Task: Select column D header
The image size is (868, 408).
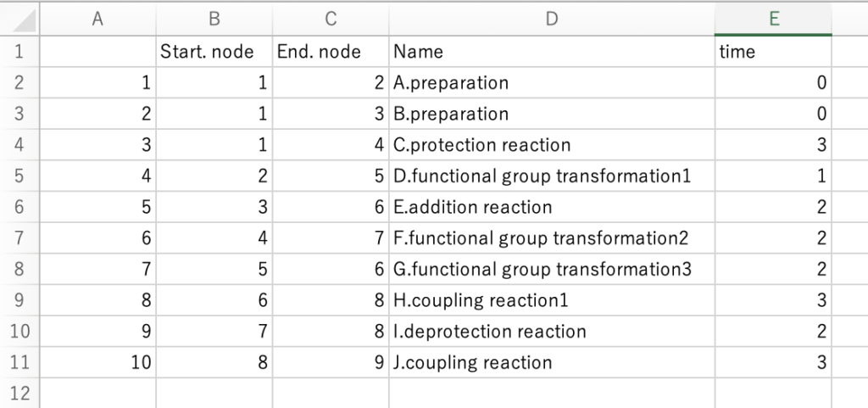Action: [551, 20]
